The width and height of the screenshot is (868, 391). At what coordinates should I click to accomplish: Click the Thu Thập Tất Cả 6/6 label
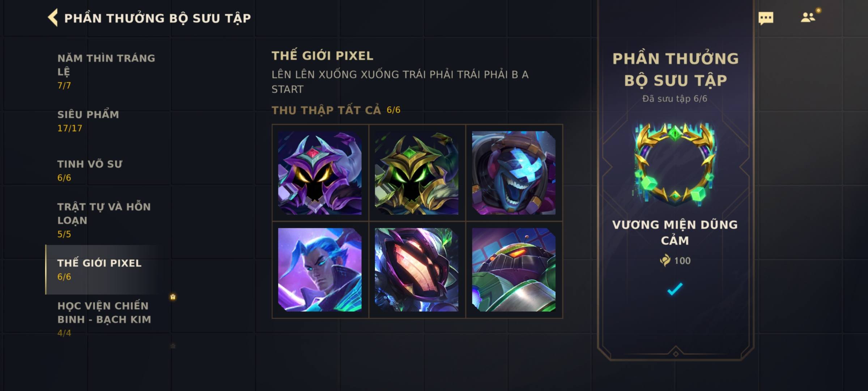336,110
